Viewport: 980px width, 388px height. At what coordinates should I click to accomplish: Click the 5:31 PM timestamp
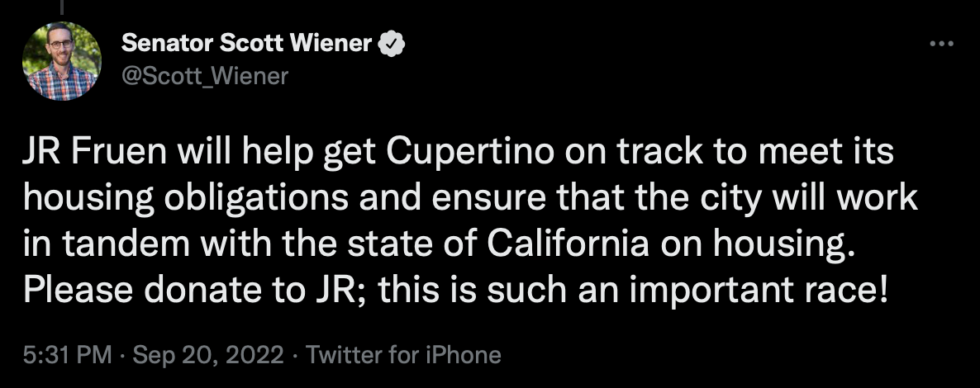[x=68, y=355]
